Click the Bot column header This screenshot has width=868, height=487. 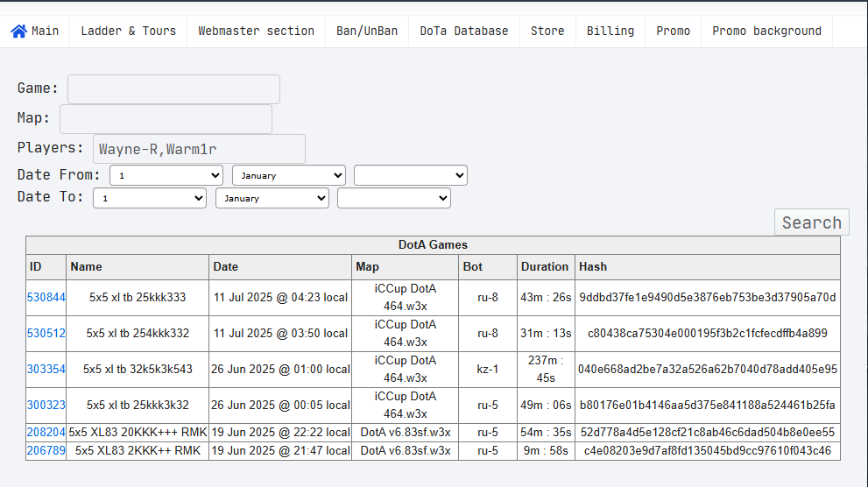tap(488, 267)
